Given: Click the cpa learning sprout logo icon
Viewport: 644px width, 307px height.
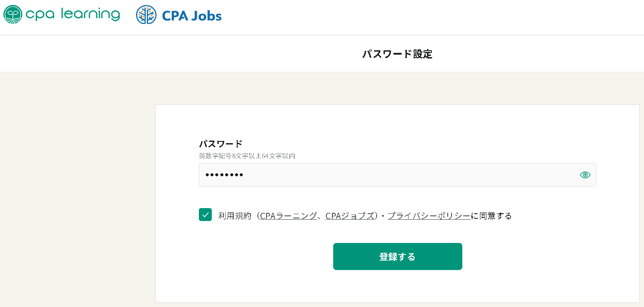Looking at the screenshot, I should pos(12,14).
